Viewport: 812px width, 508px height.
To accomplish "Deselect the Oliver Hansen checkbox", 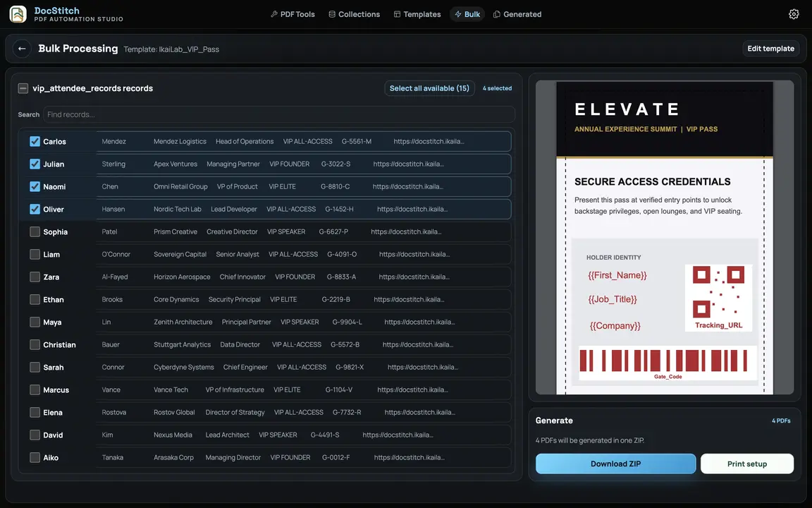I will (x=35, y=209).
